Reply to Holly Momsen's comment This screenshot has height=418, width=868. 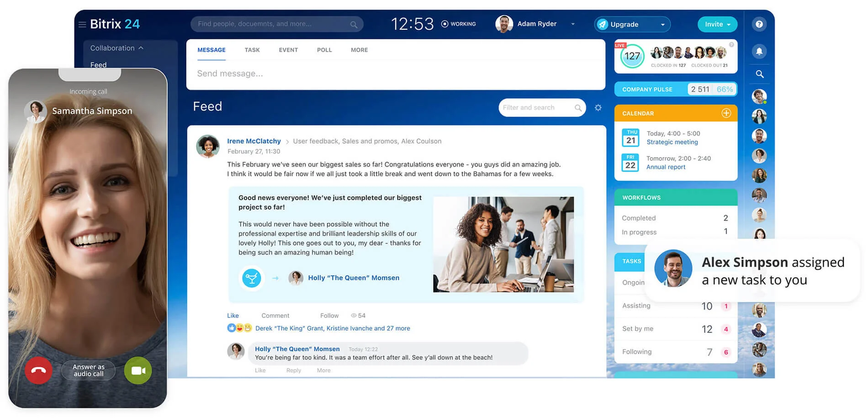pos(294,370)
